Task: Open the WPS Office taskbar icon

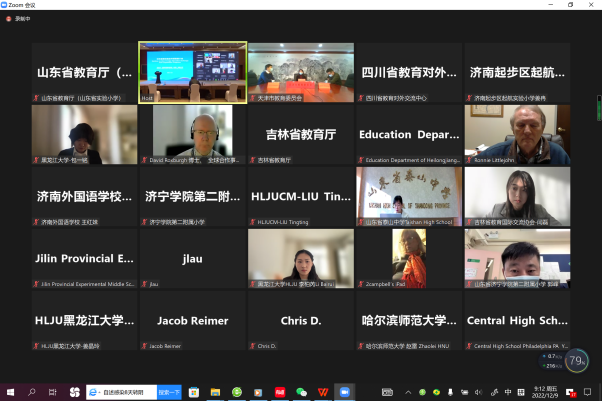Action: pos(323,391)
